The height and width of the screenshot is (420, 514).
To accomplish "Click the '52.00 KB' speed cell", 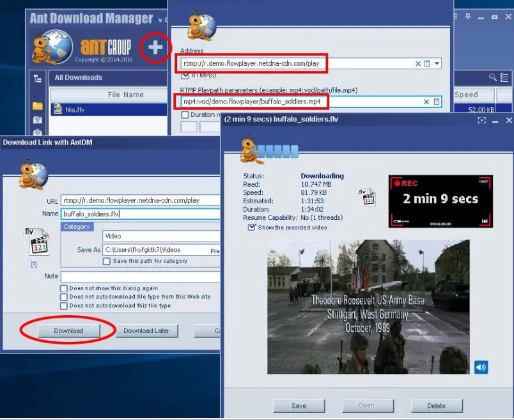I will tap(481, 109).
